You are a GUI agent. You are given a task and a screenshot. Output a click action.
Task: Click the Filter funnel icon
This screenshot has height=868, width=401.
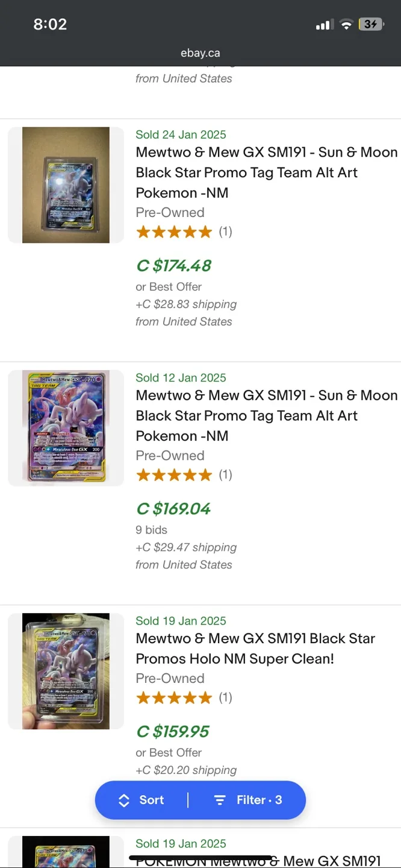(x=219, y=800)
